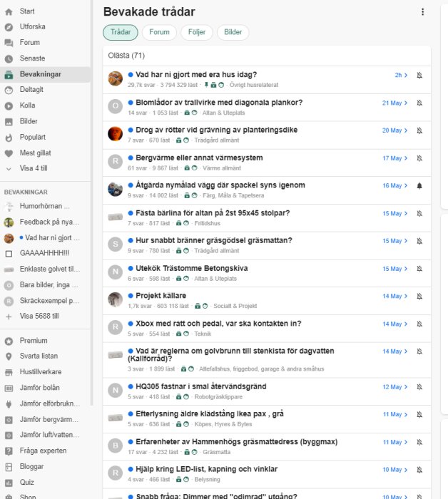Toggle notification bell for Projekt källare thread
The image size is (448, 499).
pos(419,297)
